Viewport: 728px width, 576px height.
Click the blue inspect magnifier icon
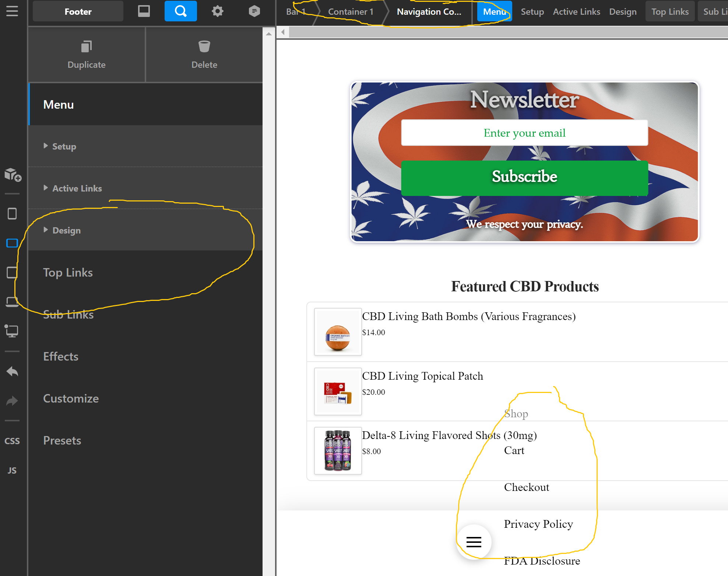pyautogui.click(x=180, y=11)
